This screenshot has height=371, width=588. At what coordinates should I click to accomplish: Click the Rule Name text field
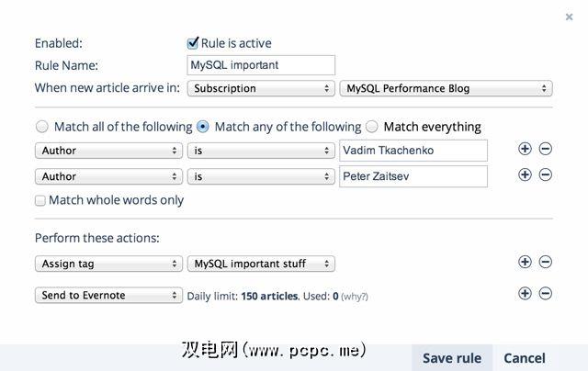(260, 65)
